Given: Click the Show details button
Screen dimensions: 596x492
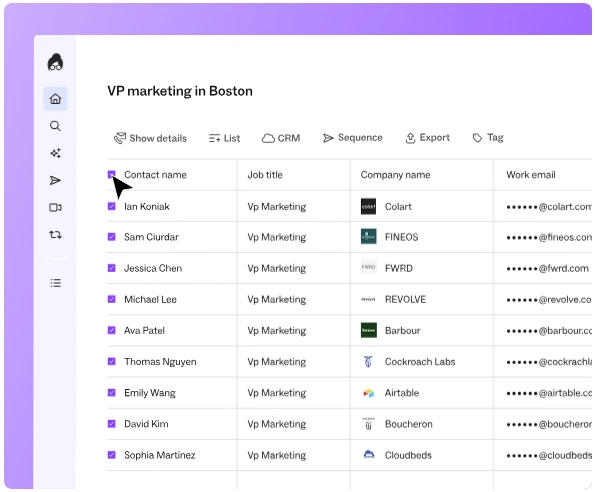Looking at the screenshot, I should point(151,138).
